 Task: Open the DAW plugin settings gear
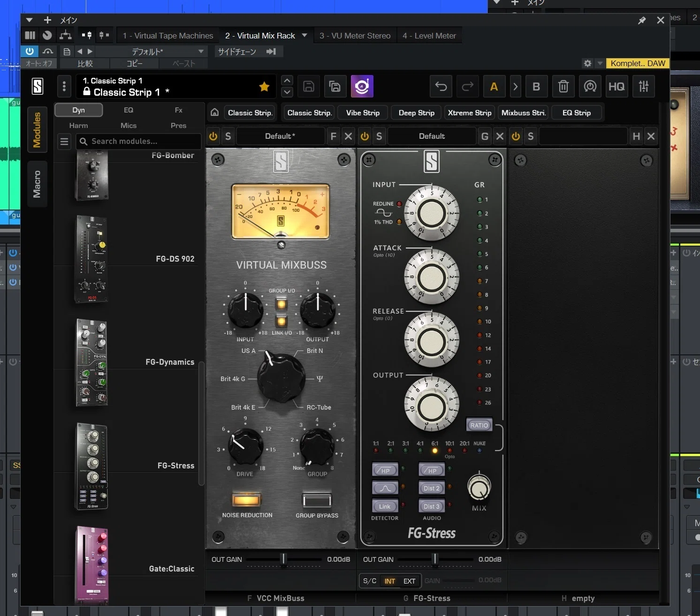click(x=587, y=63)
